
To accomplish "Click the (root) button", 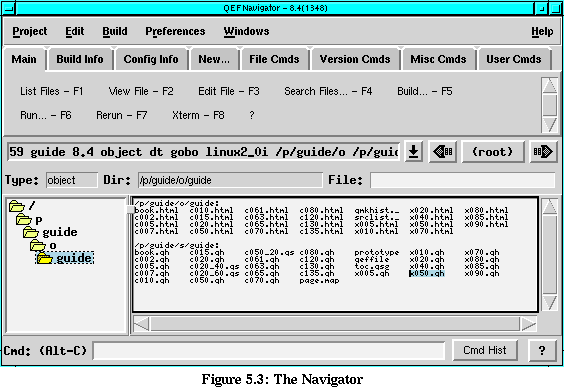I will [x=492, y=151].
